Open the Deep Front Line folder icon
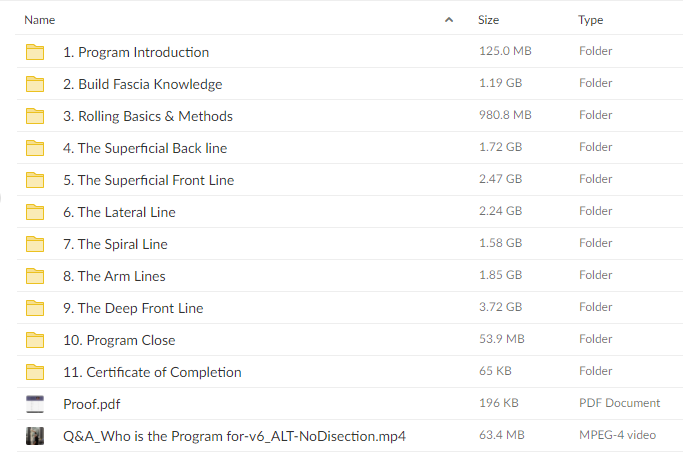 click(35, 307)
